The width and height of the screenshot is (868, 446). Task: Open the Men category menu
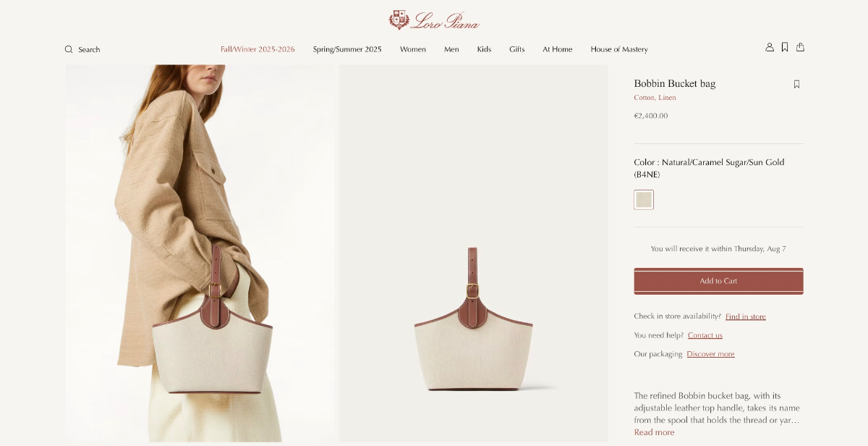(x=451, y=49)
